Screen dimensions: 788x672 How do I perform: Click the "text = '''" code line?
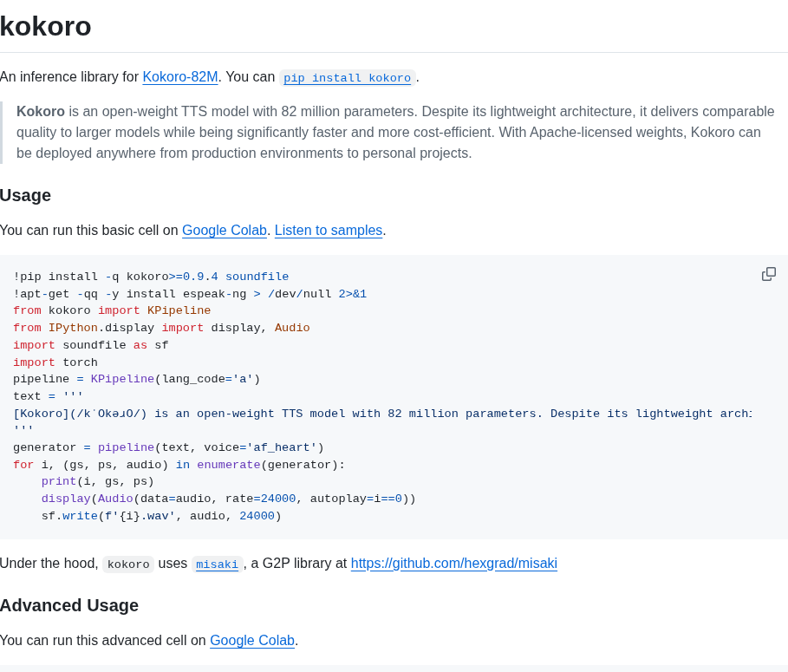(x=49, y=396)
